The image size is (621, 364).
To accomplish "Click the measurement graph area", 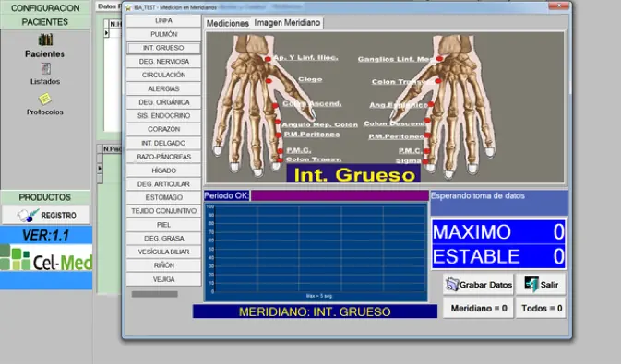I will click(316, 252).
